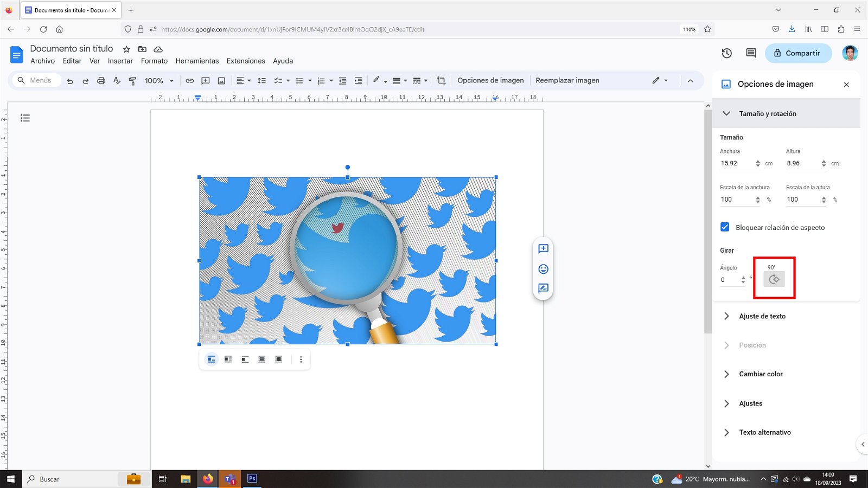Select the in front of text option

click(279, 359)
